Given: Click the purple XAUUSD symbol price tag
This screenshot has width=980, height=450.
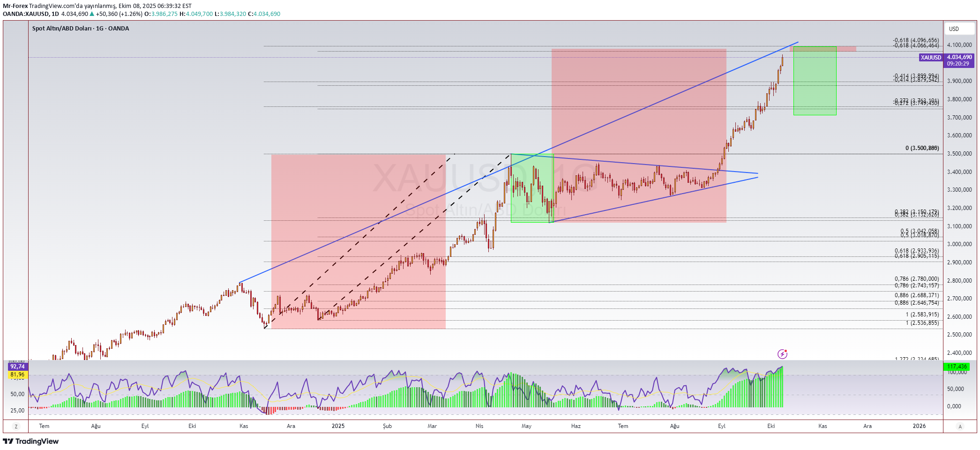Looking at the screenshot, I should pyautogui.click(x=930, y=58).
